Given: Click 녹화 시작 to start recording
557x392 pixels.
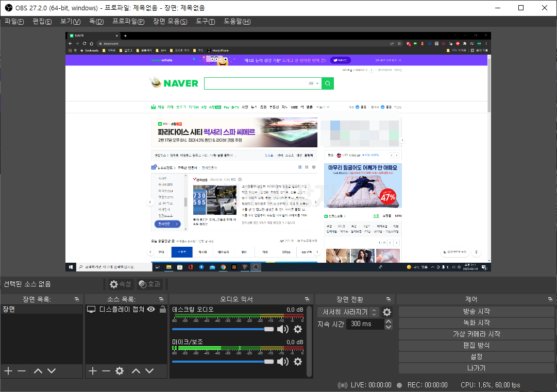Looking at the screenshot, I should pos(477,323).
